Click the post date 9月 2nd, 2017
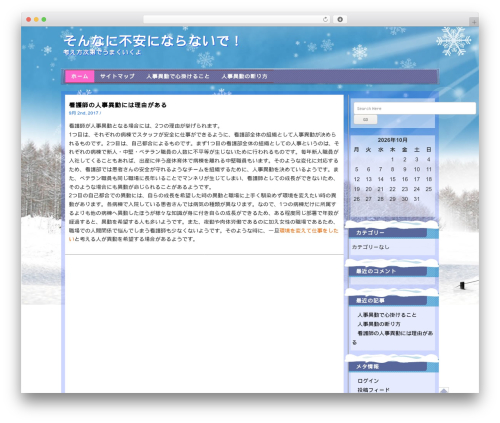Viewport: 500px width, 423px height. (x=84, y=113)
